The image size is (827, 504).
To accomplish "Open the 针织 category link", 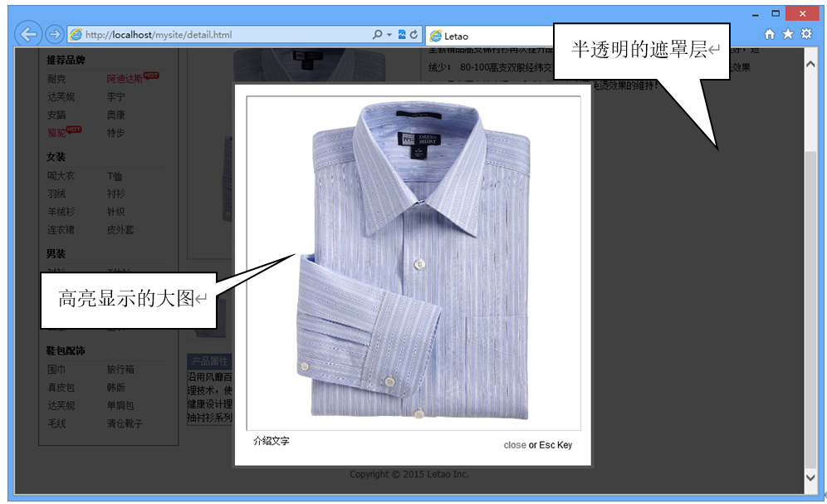I will [116, 212].
